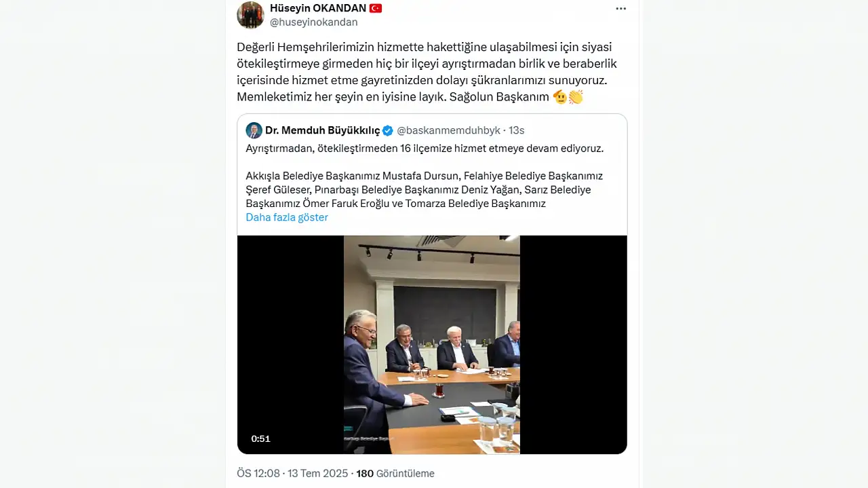
Task: Open Hüseyin OKANDAN's profile avatar
Action: click(250, 15)
